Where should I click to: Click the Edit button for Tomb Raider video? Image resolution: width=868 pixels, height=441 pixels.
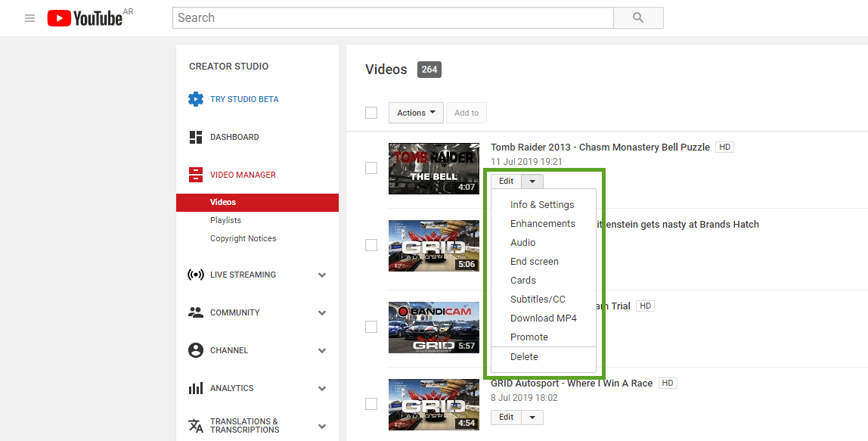pyautogui.click(x=506, y=181)
